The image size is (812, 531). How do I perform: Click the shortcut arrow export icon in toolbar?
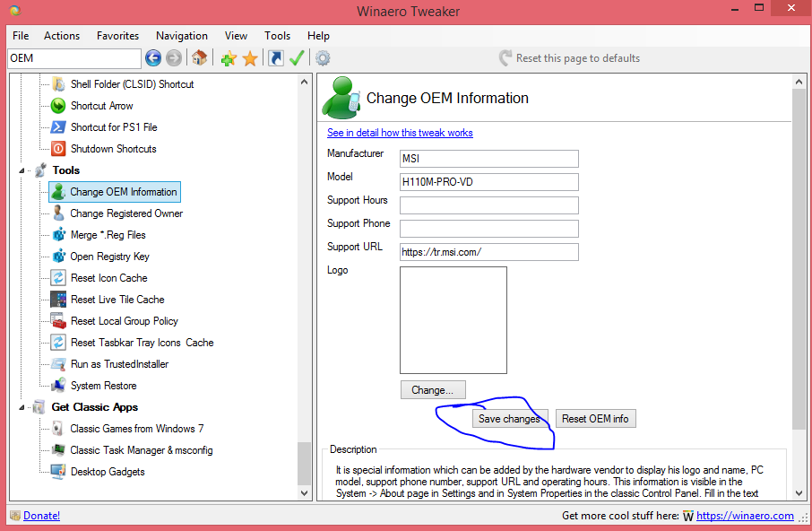pyautogui.click(x=276, y=58)
